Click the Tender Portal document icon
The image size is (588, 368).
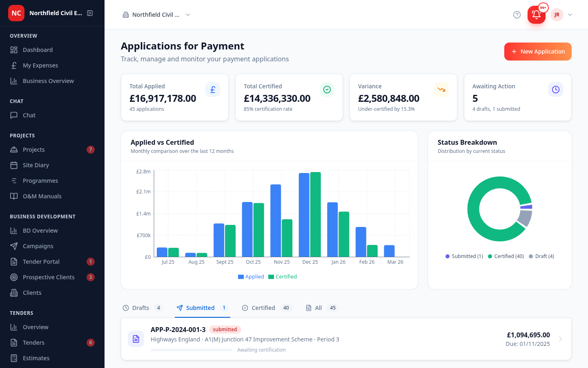pyautogui.click(x=14, y=262)
